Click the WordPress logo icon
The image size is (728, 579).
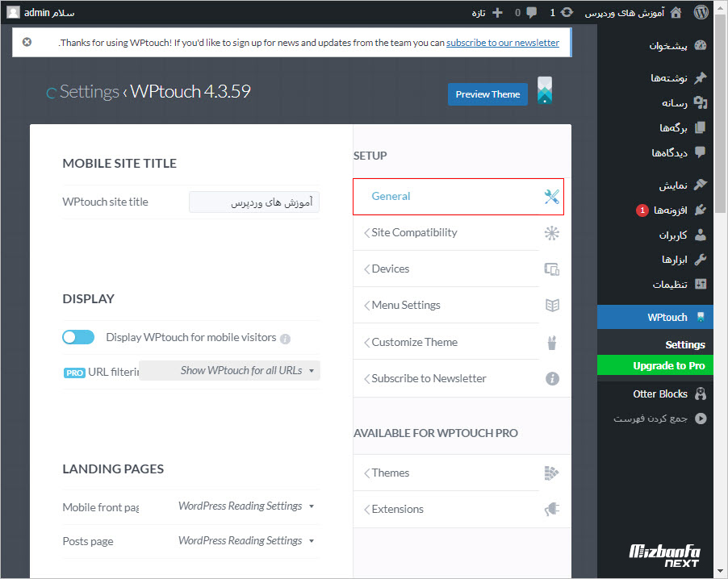[x=701, y=13]
